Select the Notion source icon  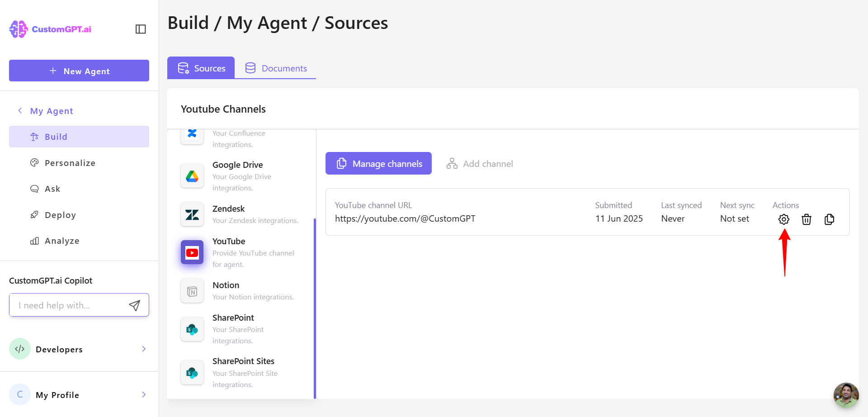click(192, 291)
